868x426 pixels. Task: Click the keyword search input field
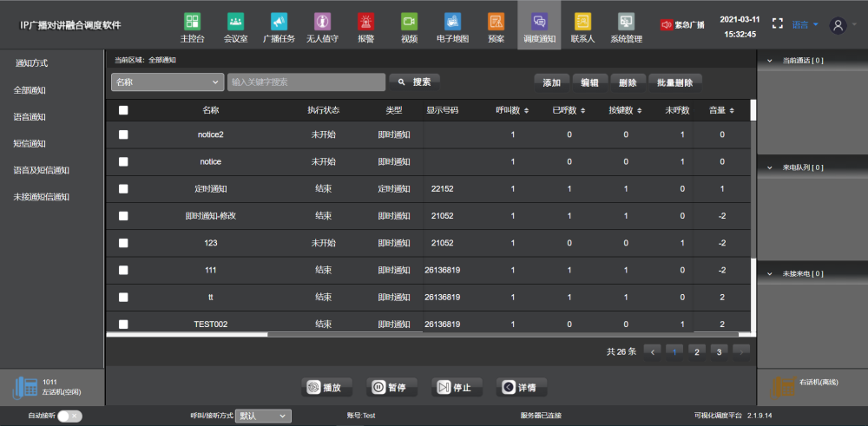tap(306, 82)
